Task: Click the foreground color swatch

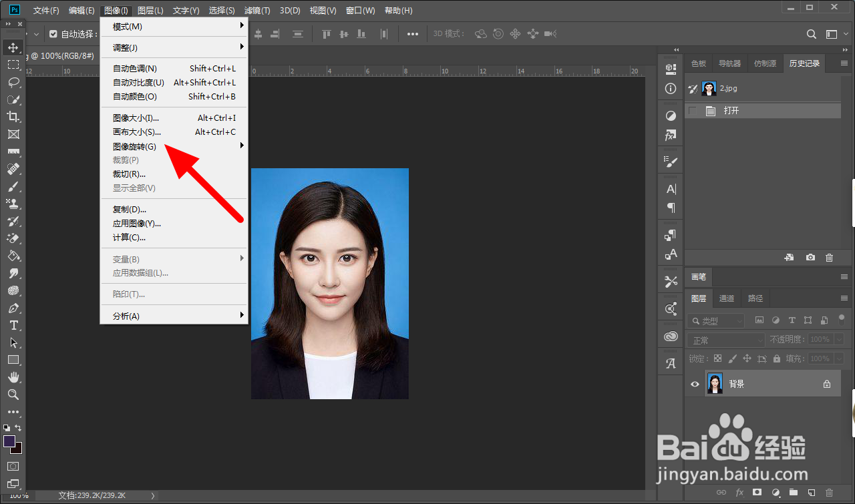Action: coord(9,441)
